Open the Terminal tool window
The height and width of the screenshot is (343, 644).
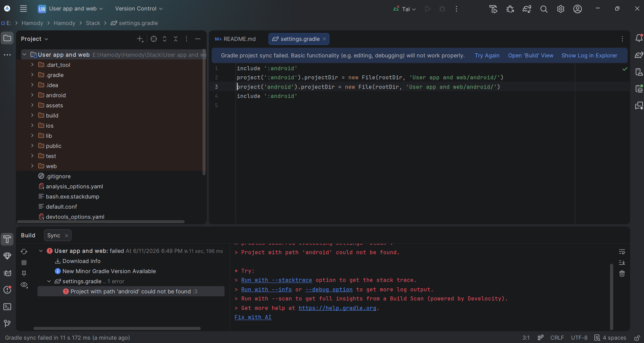click(7, 307)
